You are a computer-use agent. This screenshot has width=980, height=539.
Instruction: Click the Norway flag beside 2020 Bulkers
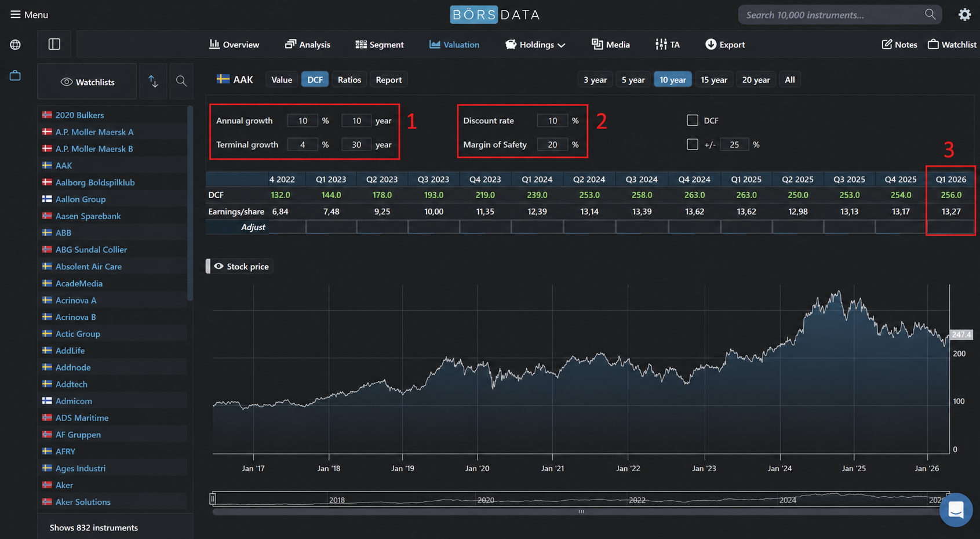[47, 115]
